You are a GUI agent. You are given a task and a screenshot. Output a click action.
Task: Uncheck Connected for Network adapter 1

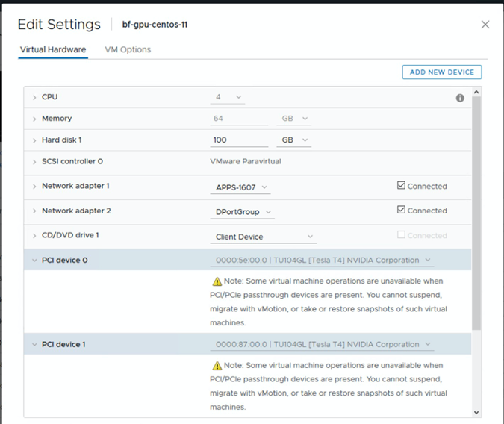coord(402,186)
